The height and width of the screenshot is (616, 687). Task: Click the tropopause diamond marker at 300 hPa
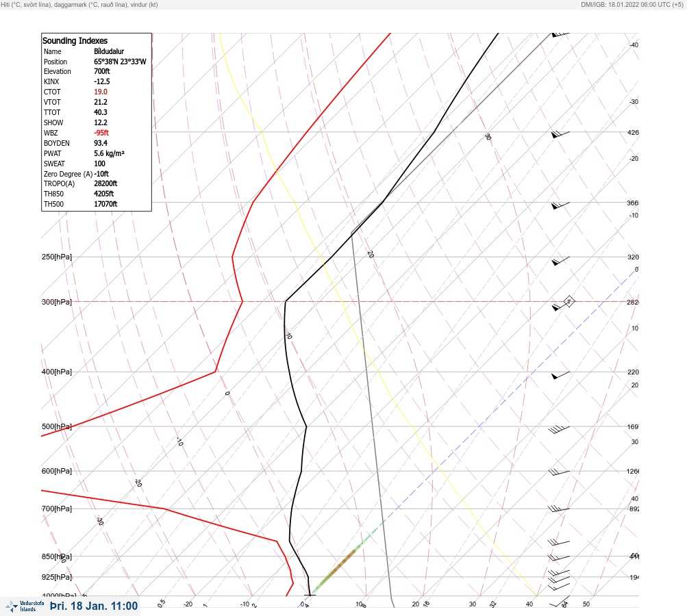pos(569,301)
